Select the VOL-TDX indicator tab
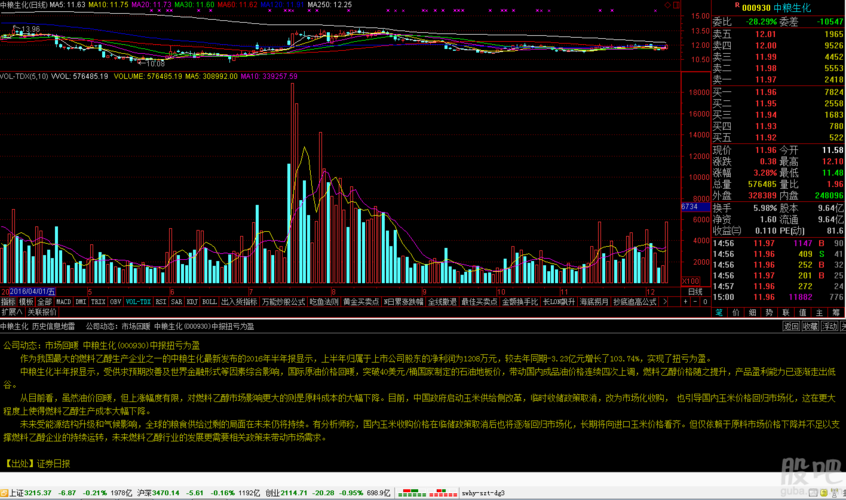Viewport: 846px width, 500px height. point(139,302)
